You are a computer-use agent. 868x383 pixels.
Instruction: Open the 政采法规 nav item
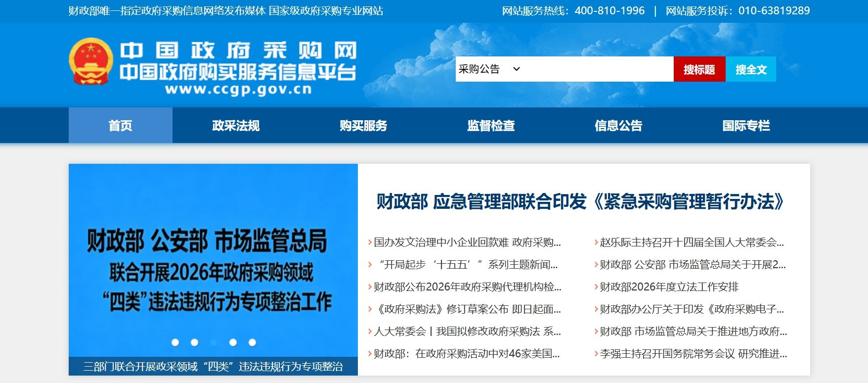click(236, 125)
